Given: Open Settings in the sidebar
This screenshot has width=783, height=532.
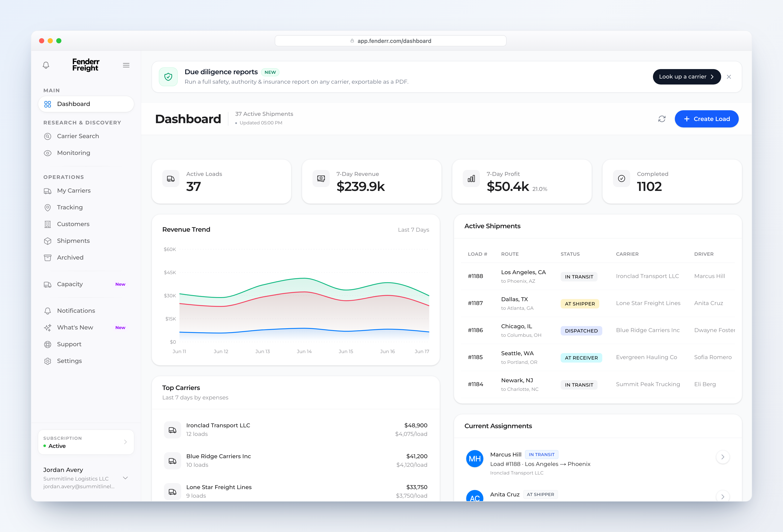Looking at the screenshot, I should coord(86,361).
